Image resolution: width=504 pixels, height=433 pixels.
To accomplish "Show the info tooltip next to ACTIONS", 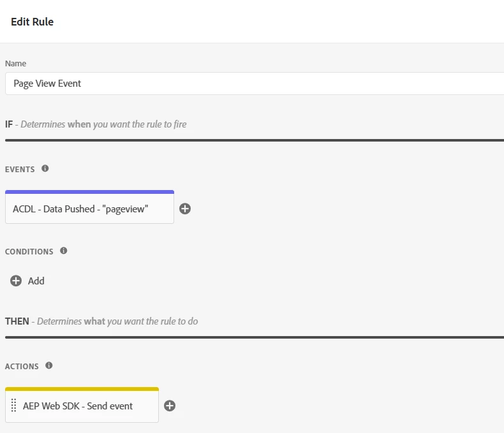I will tap(49, 365).
